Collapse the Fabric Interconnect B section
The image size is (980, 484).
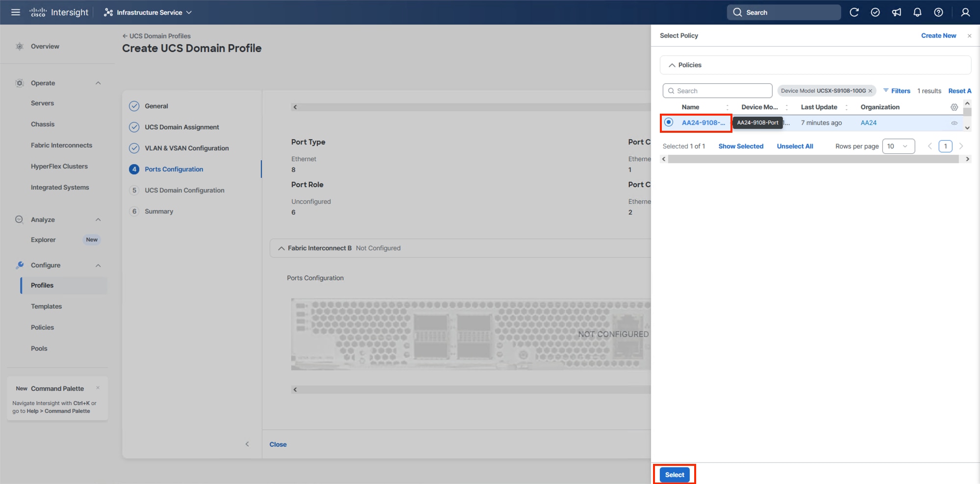pos(280,248)
